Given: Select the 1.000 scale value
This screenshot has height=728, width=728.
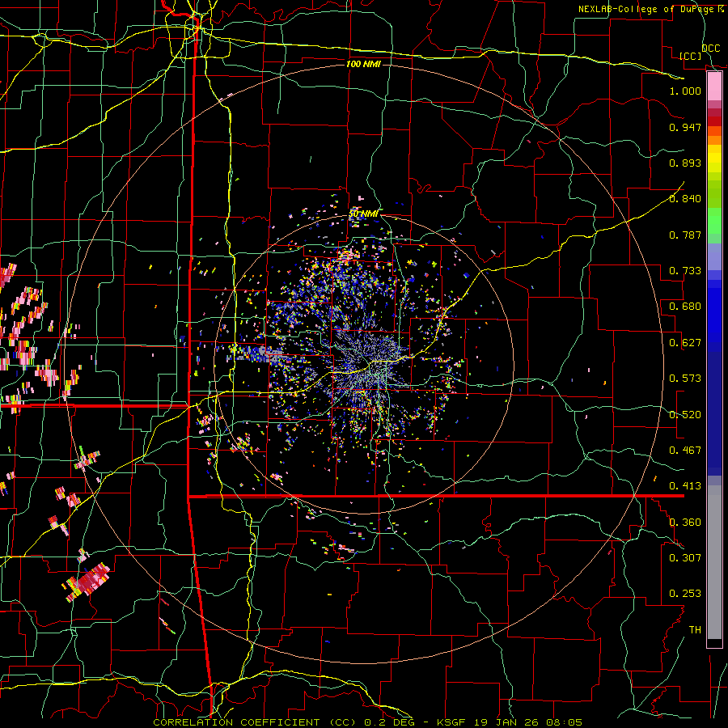Looking at the screenshot, I should click(685, 91).
